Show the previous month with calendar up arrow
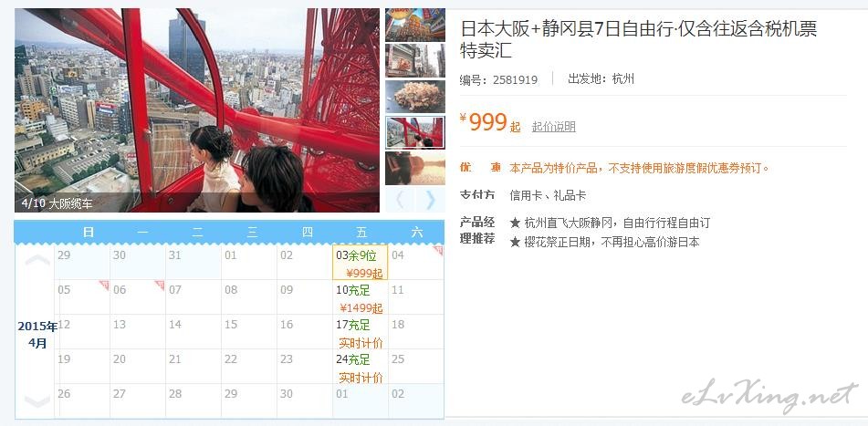 point(37,260)
